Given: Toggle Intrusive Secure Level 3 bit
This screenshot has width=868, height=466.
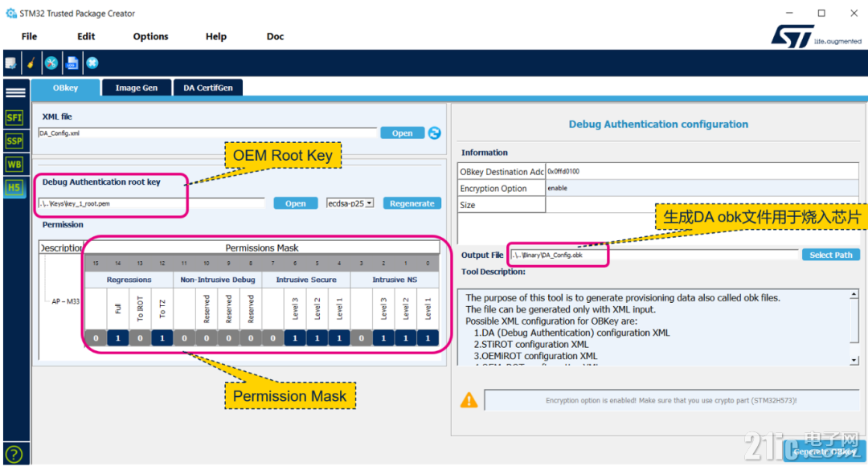Looking at the screenshot, I should pyautogui.click(x=295, y=338).
